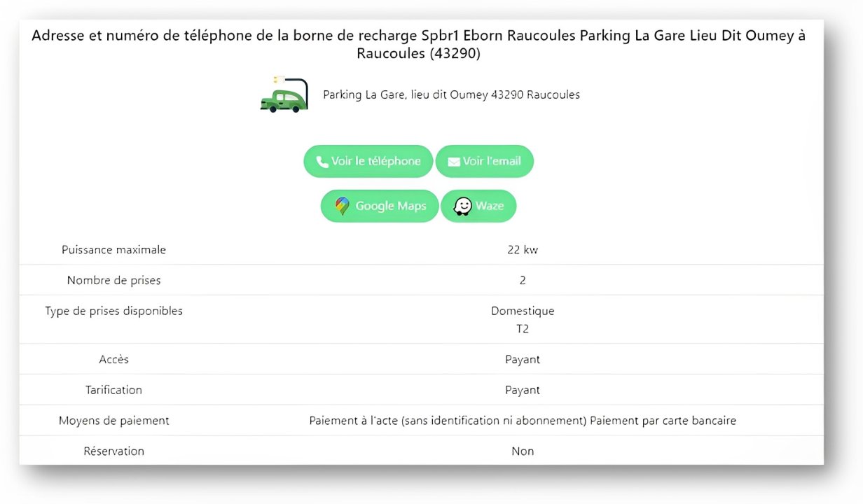Open the Voir le téléphone button
The height and width of the screenshot is (504, 863).
tap(368, 162)
